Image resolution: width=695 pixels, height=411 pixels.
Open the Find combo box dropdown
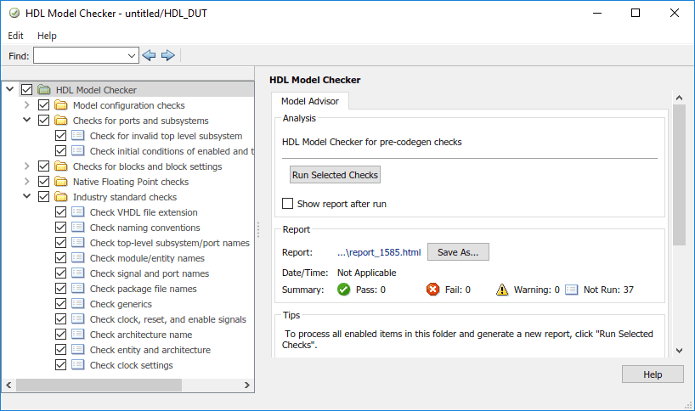pyautogui.click(x=131, y=56)
